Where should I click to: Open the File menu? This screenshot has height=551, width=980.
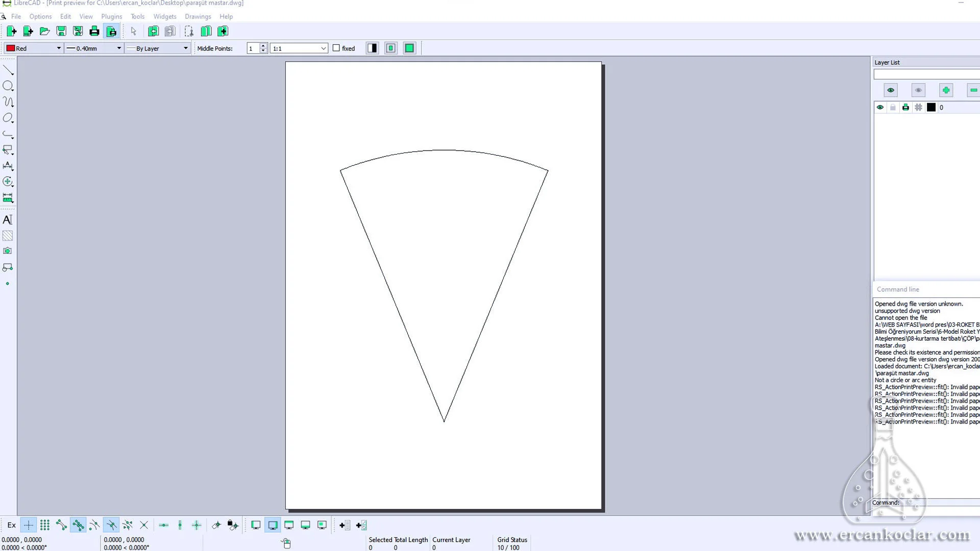pos(16,16)
